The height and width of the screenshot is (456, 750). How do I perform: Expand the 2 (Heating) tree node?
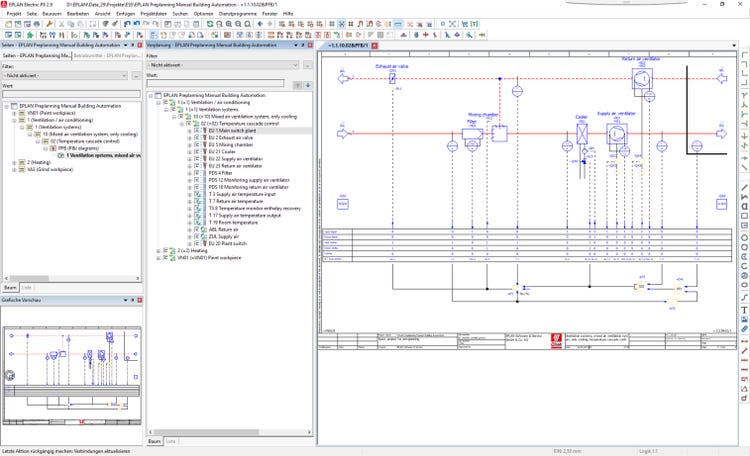pyautogui.click(x=14, y=162)
